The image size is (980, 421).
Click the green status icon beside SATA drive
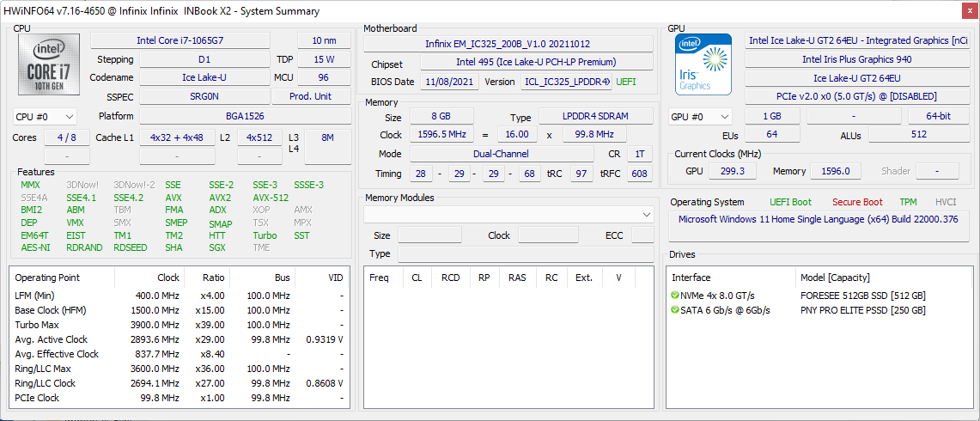[x=675, y=310]
